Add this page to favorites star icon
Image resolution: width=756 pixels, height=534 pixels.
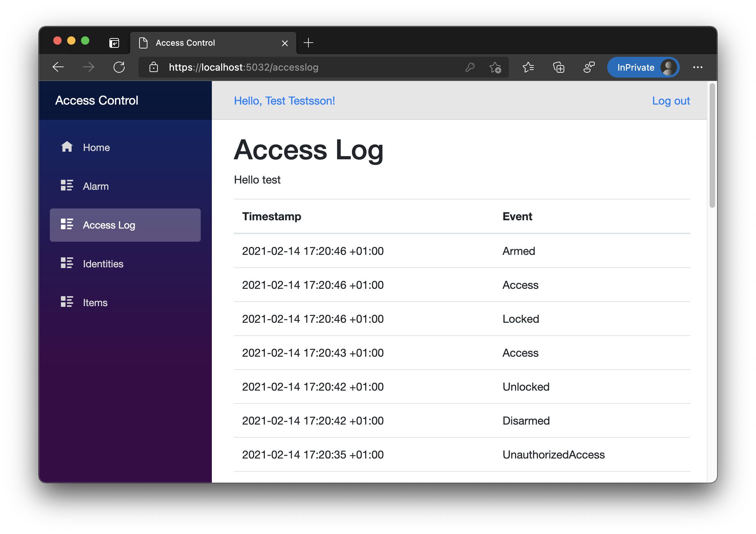(495, 67)
